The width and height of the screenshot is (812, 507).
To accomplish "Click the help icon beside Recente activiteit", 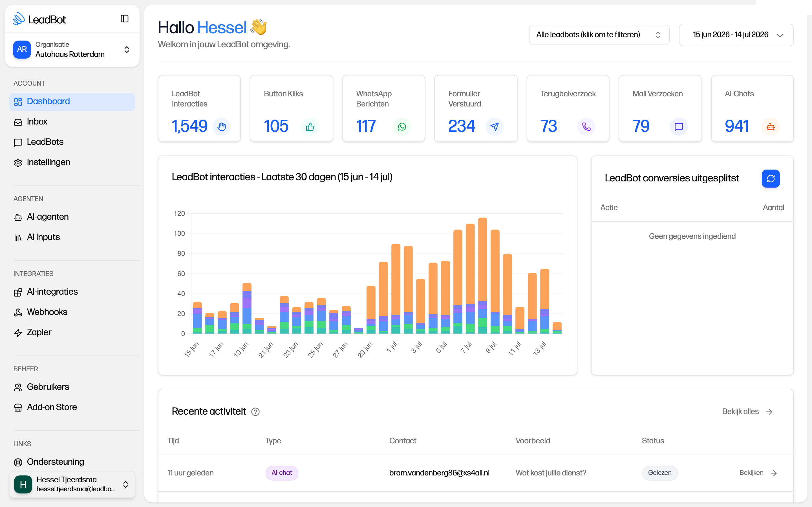I will pos(255,412).
